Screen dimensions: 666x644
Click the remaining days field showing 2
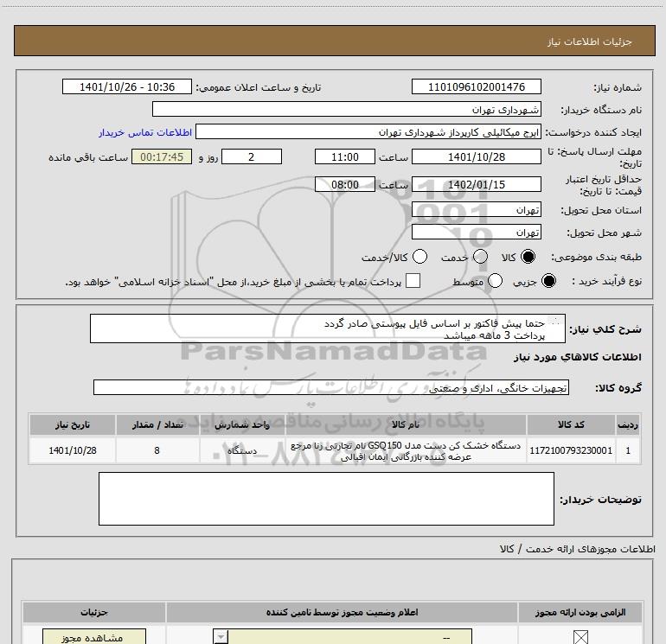252,156
